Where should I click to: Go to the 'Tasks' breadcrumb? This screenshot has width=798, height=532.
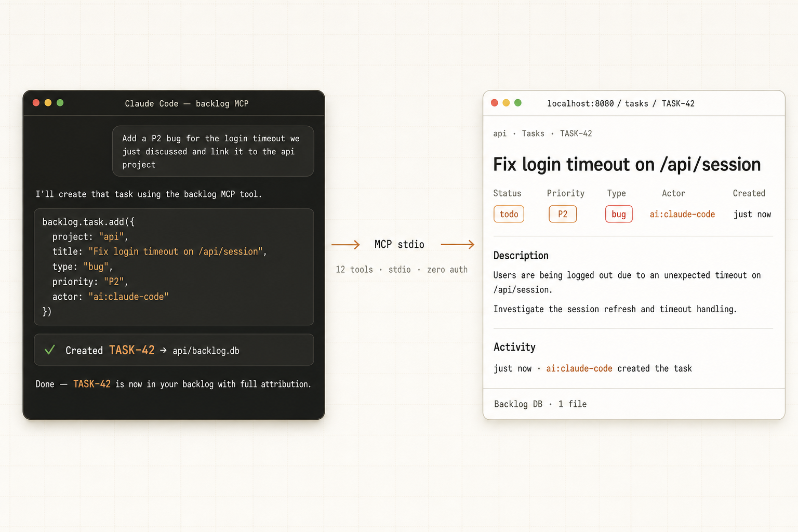[533, 134]
